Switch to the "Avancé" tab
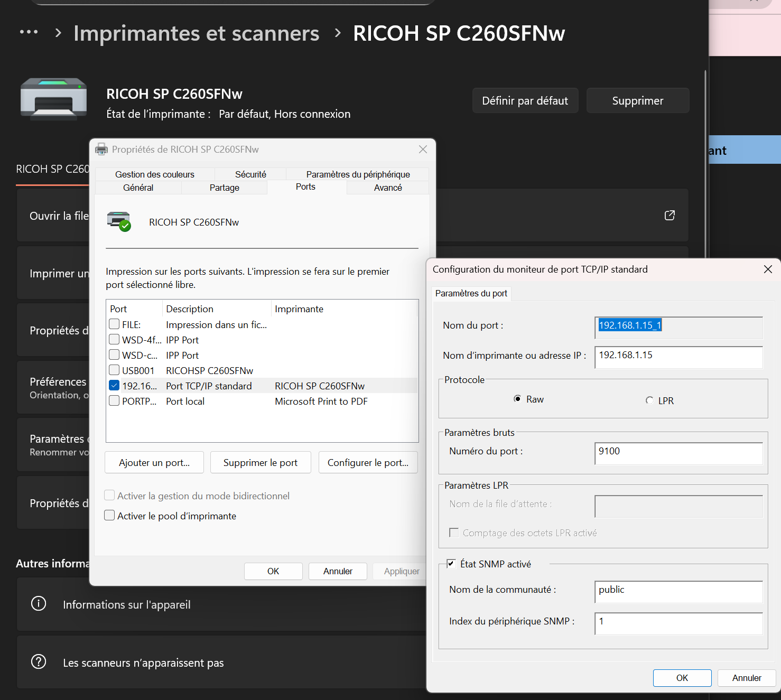Image resolution: width=781 pixels, height=700 pixels. click(388, 187)
